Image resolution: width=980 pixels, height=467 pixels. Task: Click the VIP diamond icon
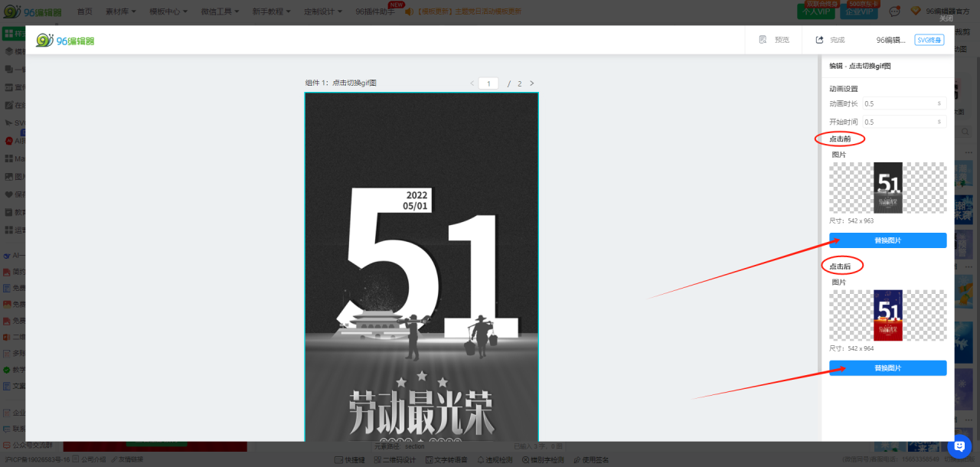coord(915,11)
